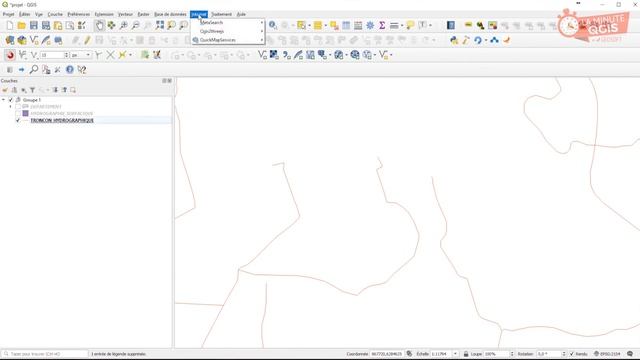This screenshot has height=360, width=640.
Task: Click the Zoom Full extent icon
Action: (x=160, y=25)
